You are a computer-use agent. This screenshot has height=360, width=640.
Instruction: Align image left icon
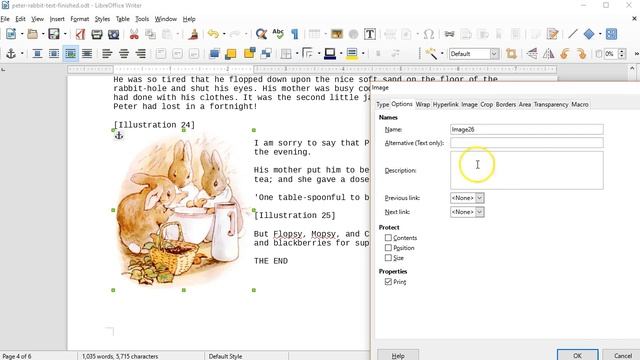coord(107,53)
